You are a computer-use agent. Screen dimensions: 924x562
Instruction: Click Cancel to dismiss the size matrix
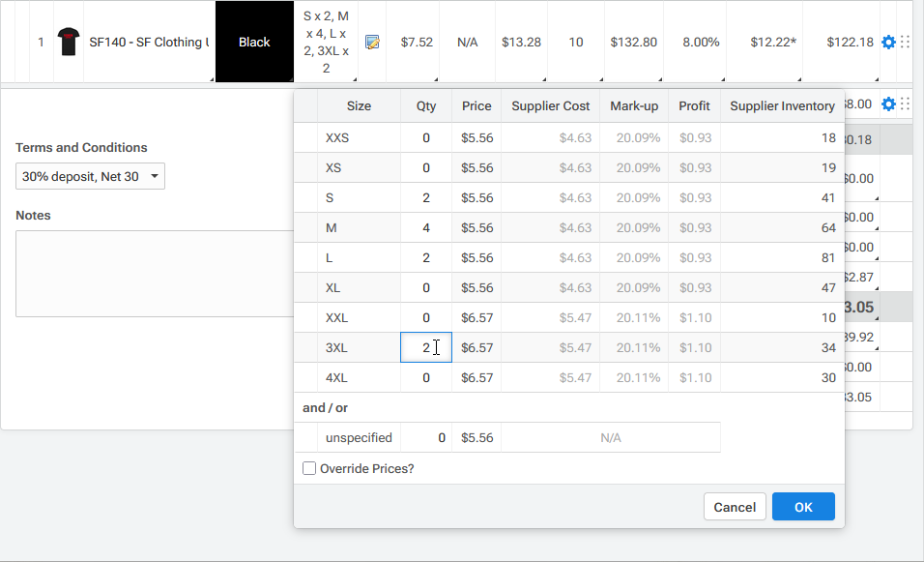coord(735,506)
